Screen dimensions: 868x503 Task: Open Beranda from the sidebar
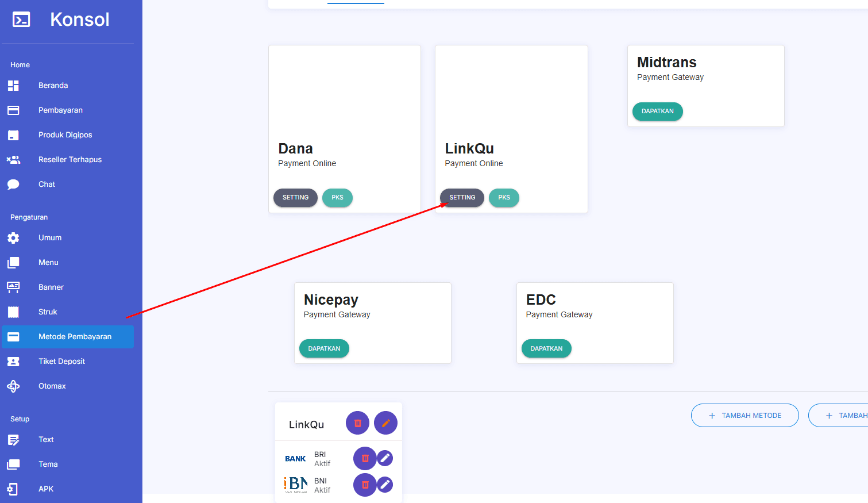(x=53, y=86)
